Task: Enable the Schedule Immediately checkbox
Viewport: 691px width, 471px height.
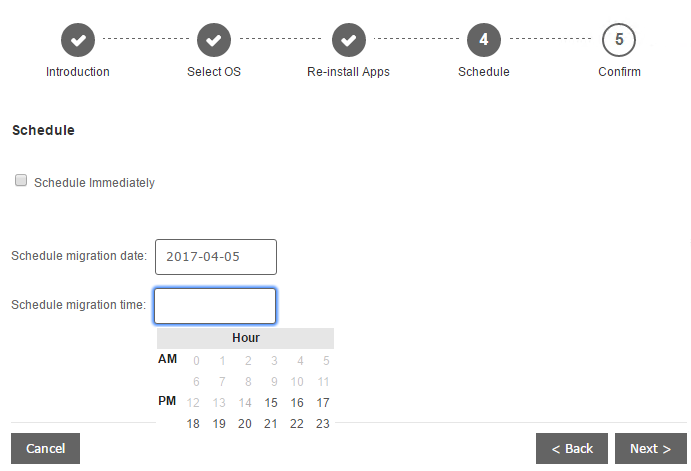Action: point(21,182)
